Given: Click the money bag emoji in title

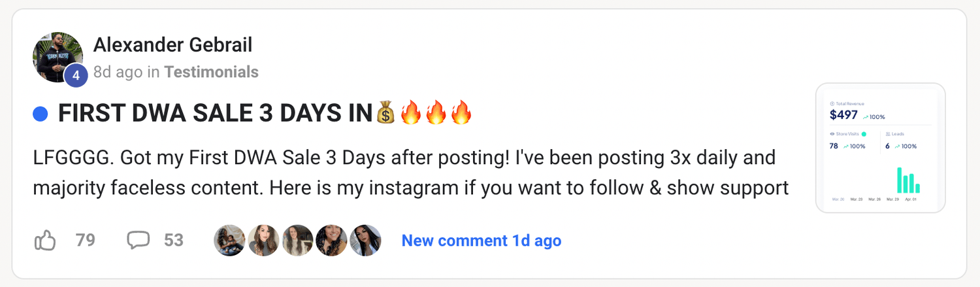Looking at the screenshot, I should [385, 113].
